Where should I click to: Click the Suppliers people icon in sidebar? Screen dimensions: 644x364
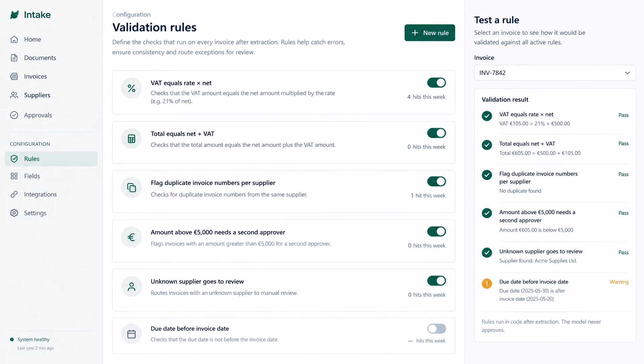[x=14, y=95]
